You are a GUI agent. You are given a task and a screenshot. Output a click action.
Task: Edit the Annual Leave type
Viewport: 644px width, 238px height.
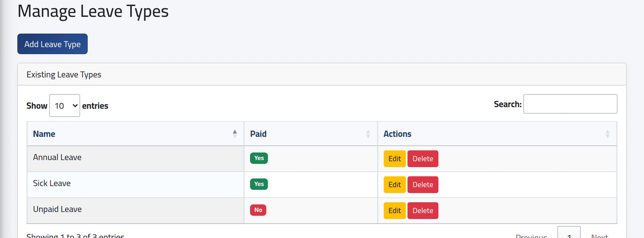394,159
